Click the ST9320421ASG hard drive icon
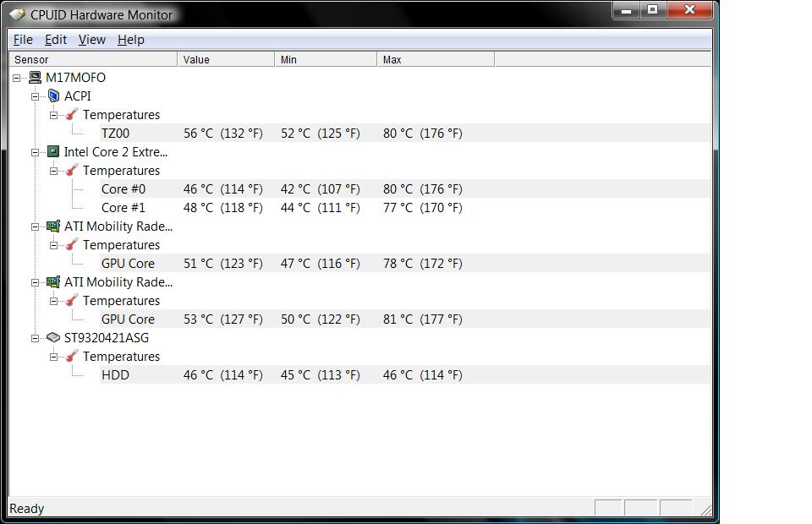This screenshot has width=812, height=524. [53, 338]
